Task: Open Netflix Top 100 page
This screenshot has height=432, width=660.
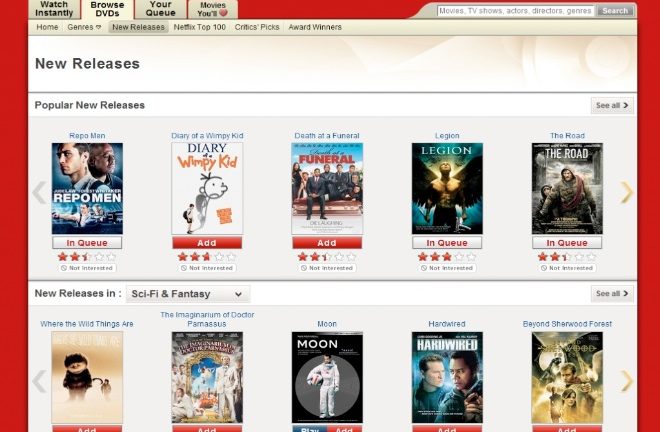Action: point(200,27)
